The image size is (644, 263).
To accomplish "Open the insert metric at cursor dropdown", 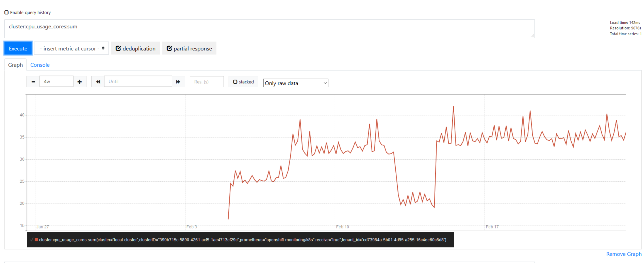I will click(71, 48).
